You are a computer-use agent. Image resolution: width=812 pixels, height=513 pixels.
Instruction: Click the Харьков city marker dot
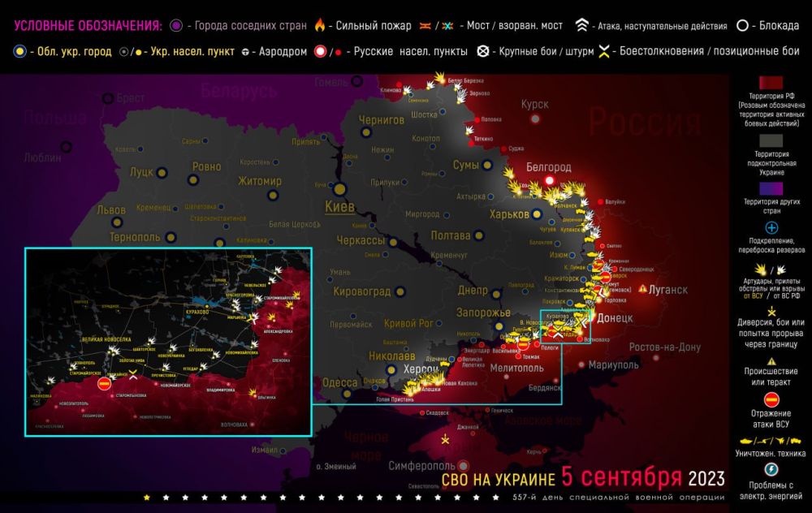(537, 213)
